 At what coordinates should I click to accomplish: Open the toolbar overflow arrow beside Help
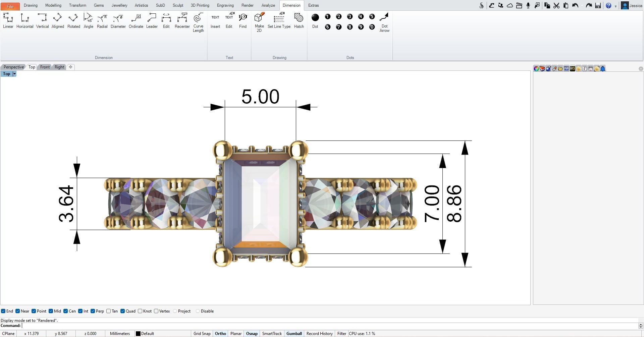click(x=615, y=6)
